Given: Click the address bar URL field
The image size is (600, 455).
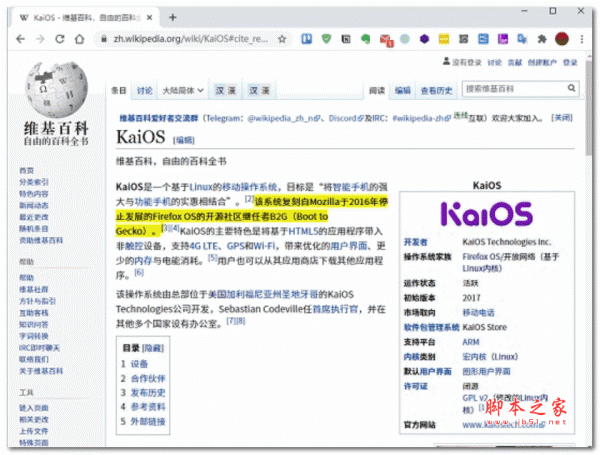Looking at the screenshot, I should (190, 38).
